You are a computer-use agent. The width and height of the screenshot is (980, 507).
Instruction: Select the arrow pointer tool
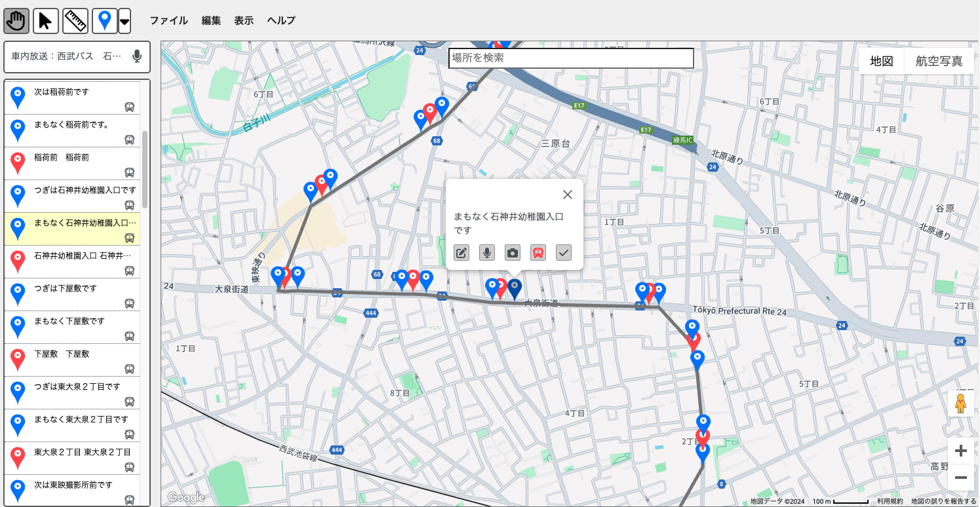pyautogui.click(x=45, y=21)
